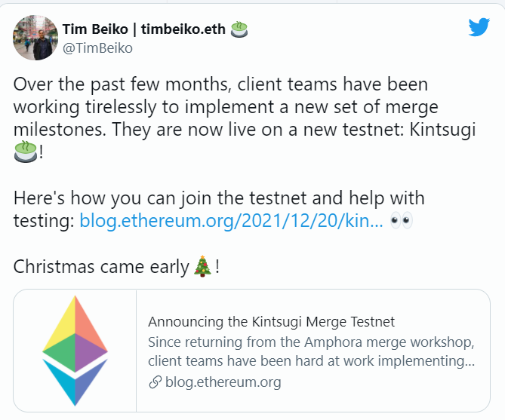
Task: Open the card title Announcing the Kintsugi Merge Testnet
Action: (271, 322)
